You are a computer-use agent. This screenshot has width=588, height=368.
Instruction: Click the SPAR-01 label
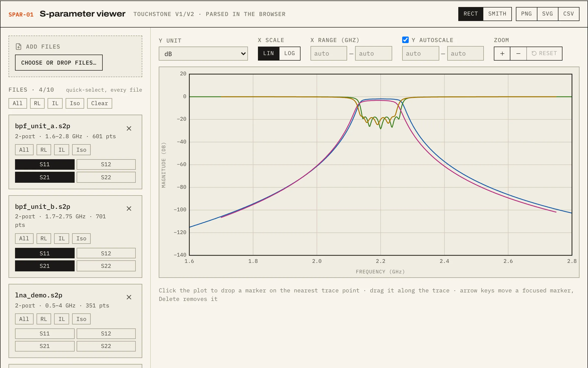pyautogui.click(x=21, y=15)
